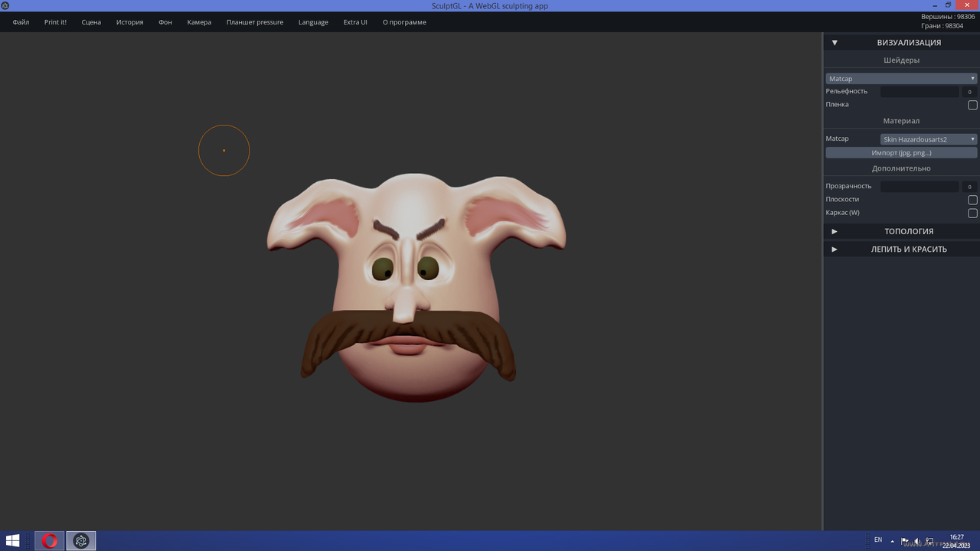Open the Action Center flag icon

(905, 541)
